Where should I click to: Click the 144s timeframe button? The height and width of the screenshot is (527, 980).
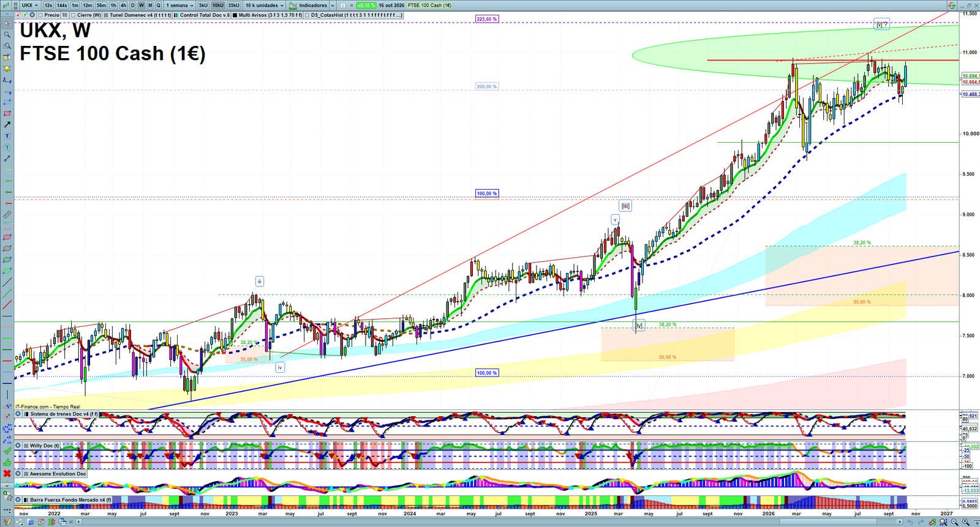coord(62,6)
